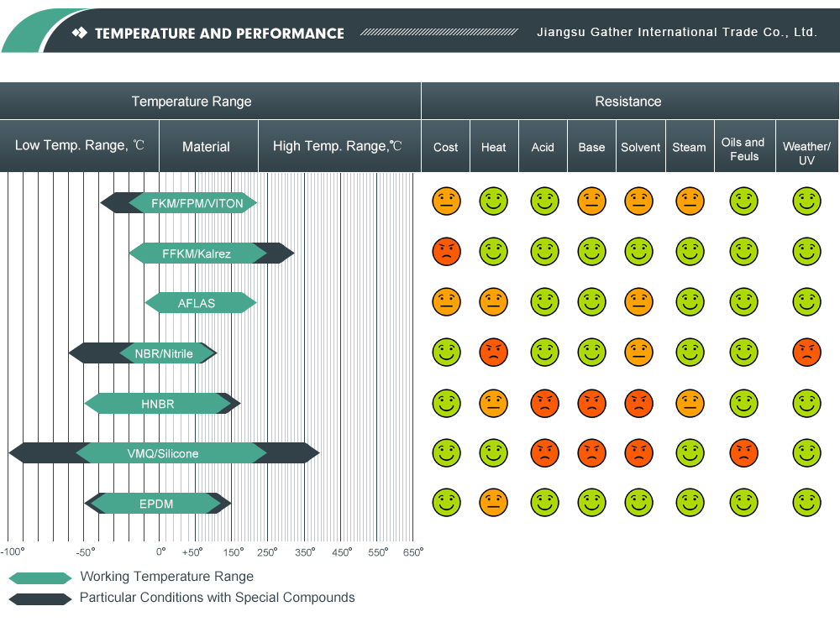Select the AFLAS Solvent neutral face

639,301
